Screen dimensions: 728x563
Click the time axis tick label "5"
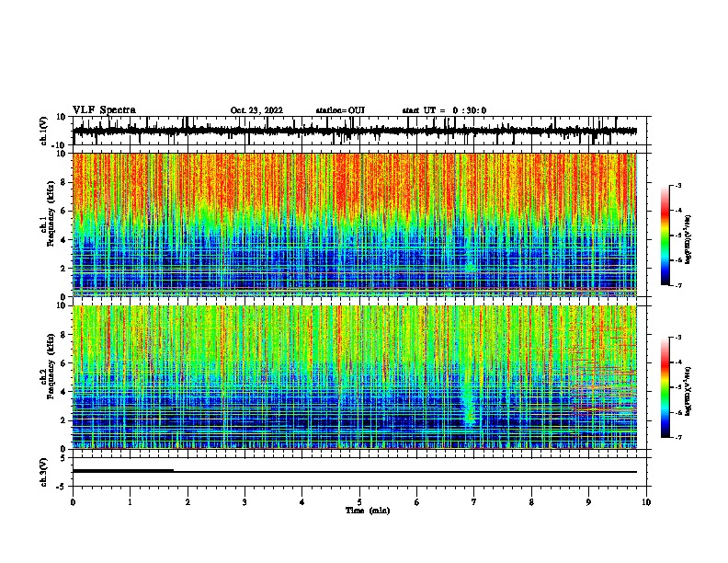point(359,501)
